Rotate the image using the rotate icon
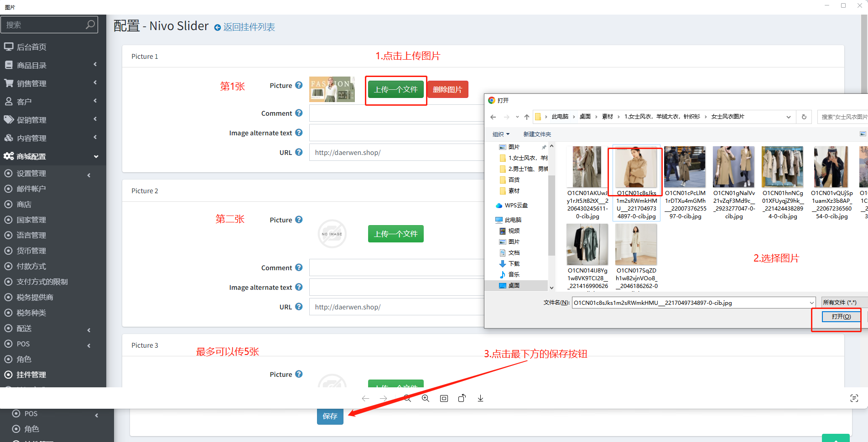The image size is (868, 442). coord(462,398)
